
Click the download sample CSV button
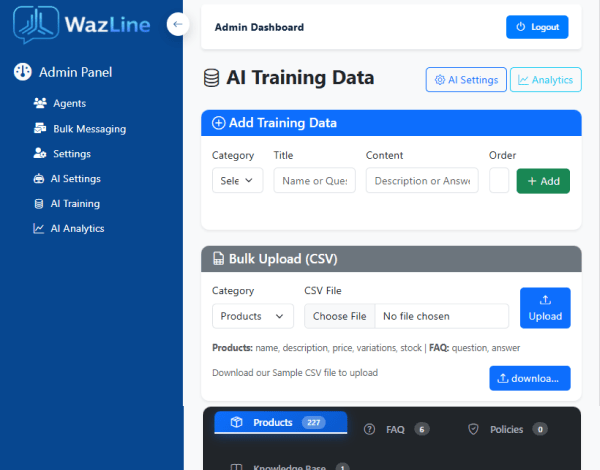point(530,379)
